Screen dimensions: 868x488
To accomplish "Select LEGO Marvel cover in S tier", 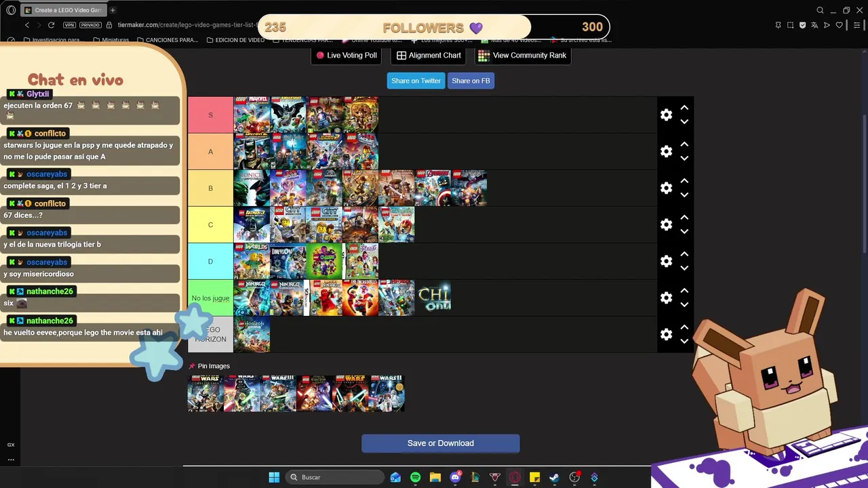I will (x=252, y=115).
